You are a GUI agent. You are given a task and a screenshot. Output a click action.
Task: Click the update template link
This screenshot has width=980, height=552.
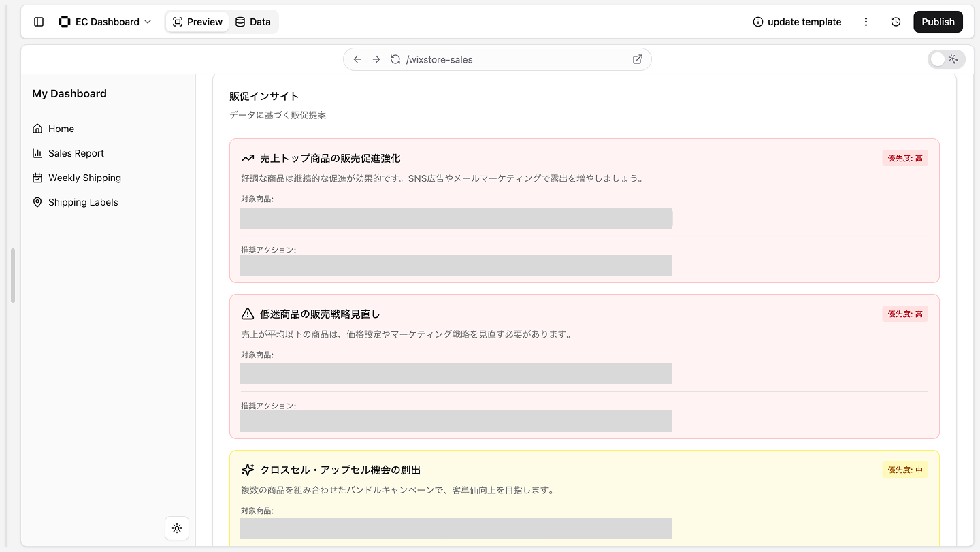(804, 21)
